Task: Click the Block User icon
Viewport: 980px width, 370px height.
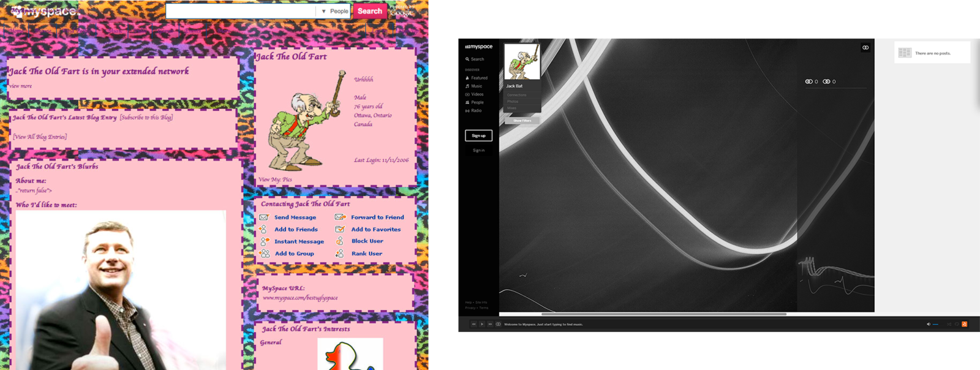Action: pos(339,241)
